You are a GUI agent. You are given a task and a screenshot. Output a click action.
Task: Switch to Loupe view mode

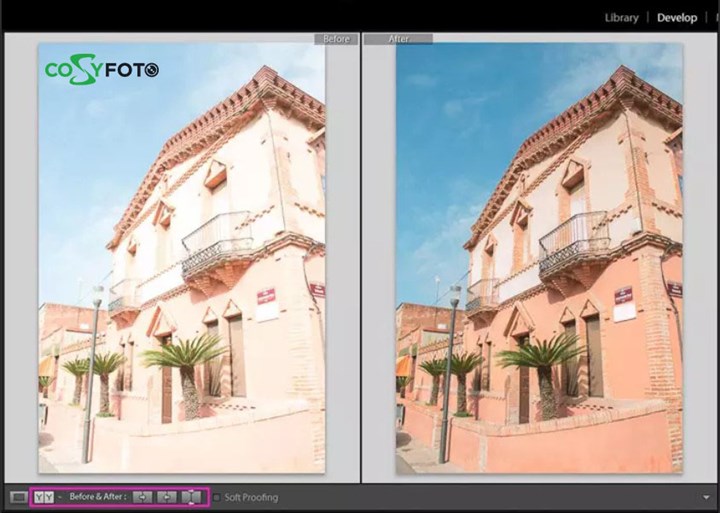pyautogui.click(x=18, y=497)
